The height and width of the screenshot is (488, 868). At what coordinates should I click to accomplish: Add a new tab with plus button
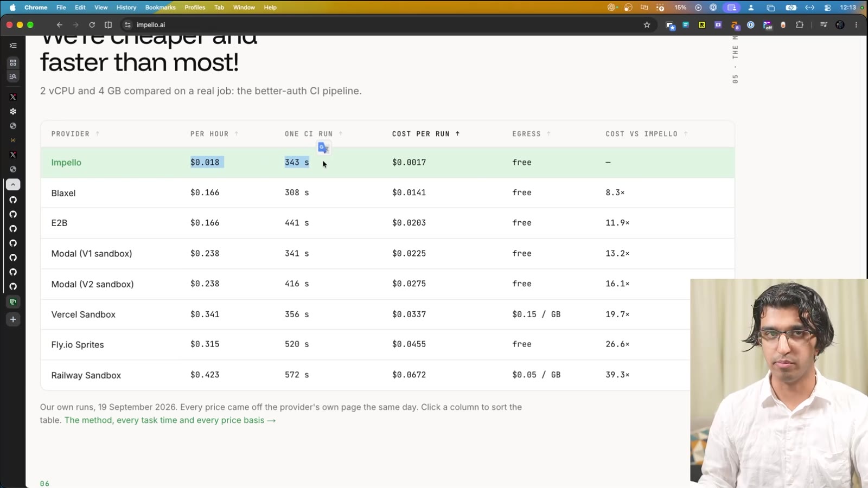point(13,319)
